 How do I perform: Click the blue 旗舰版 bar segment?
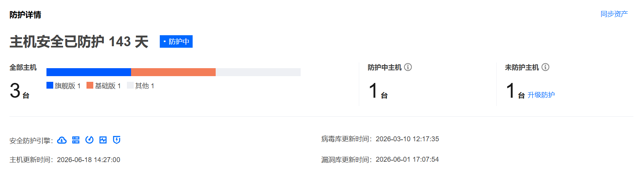pyautogui.click(x=89, y=72)
